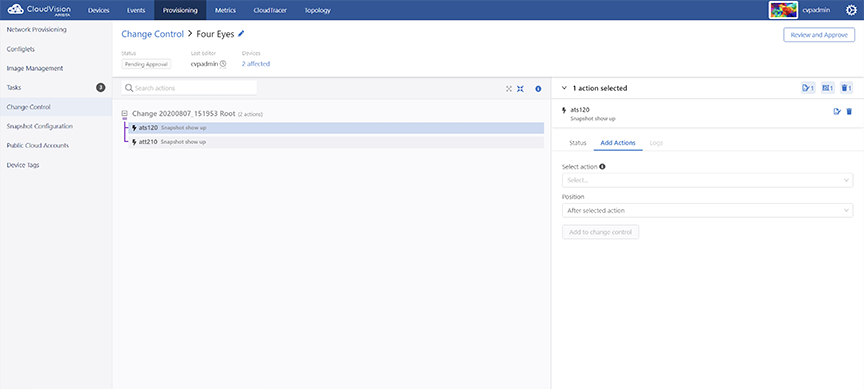Open the Topology menu
Viewport: 864px width, 389px height.
point(317,10)
